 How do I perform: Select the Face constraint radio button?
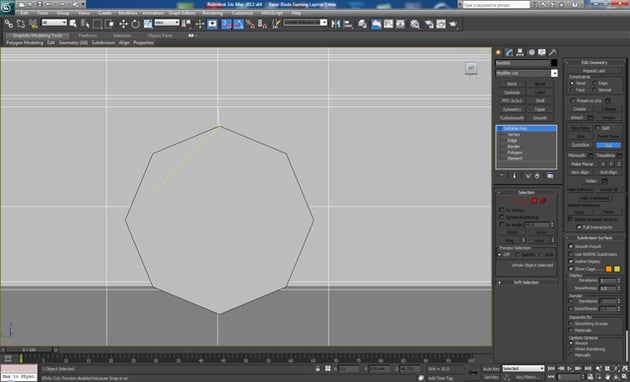(572, 90)
